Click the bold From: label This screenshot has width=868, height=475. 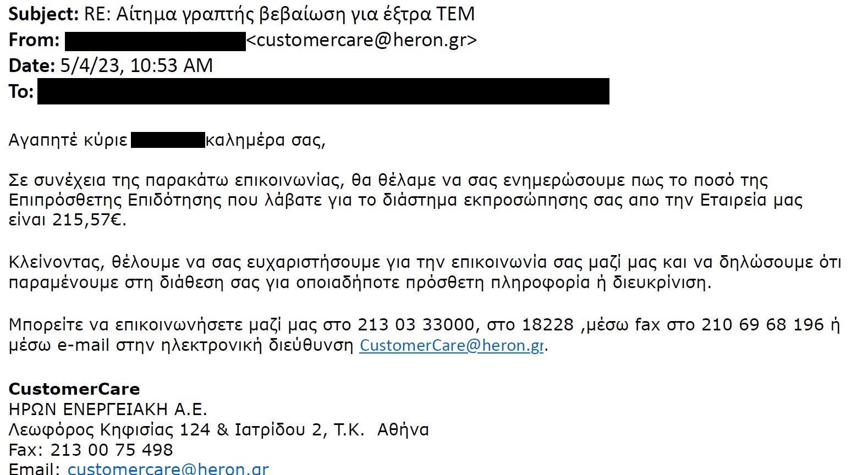34,40
